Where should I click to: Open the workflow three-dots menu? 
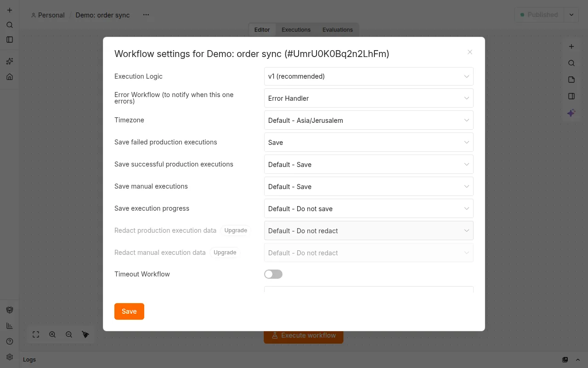point(146,15)
